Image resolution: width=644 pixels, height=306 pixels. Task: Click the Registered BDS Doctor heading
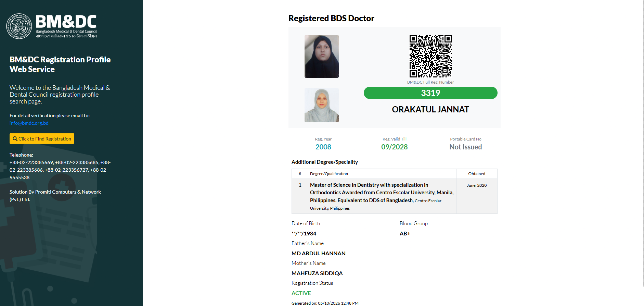coord(331,18)
